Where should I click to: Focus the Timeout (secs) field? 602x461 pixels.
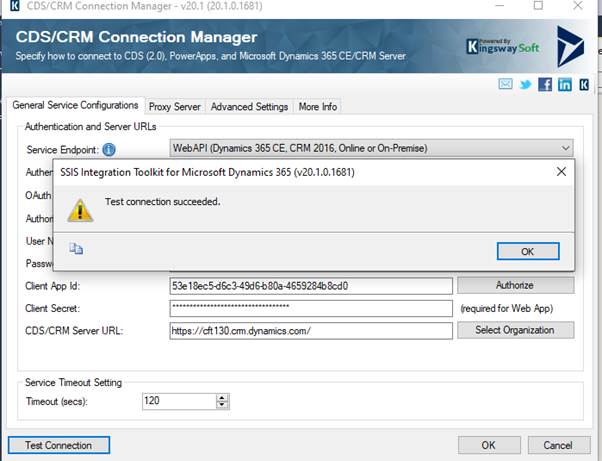click(x=179, y=401)
